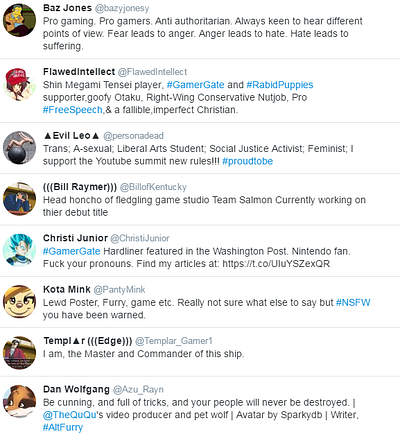The width and height of the screenshot is (400, 437).
Task: Go to @BillofKentucky profile handle
Action: tap(153, 187)
